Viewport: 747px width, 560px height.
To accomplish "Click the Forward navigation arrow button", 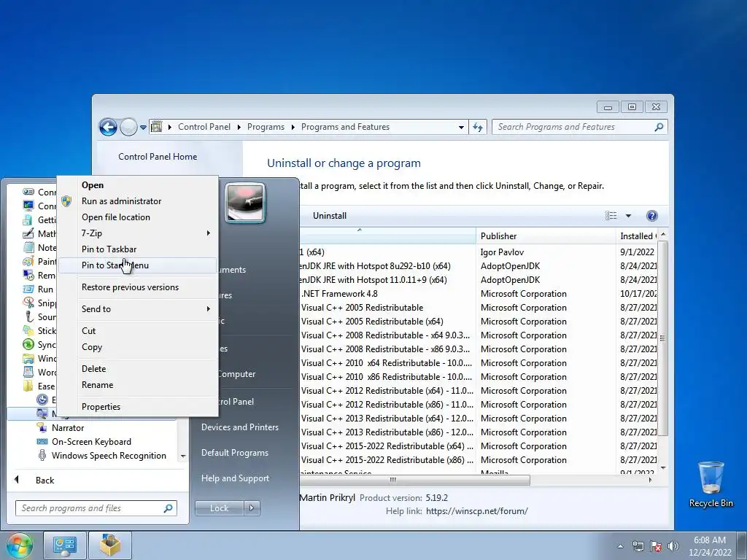I will pyautogui.click(x=128, y=127).
